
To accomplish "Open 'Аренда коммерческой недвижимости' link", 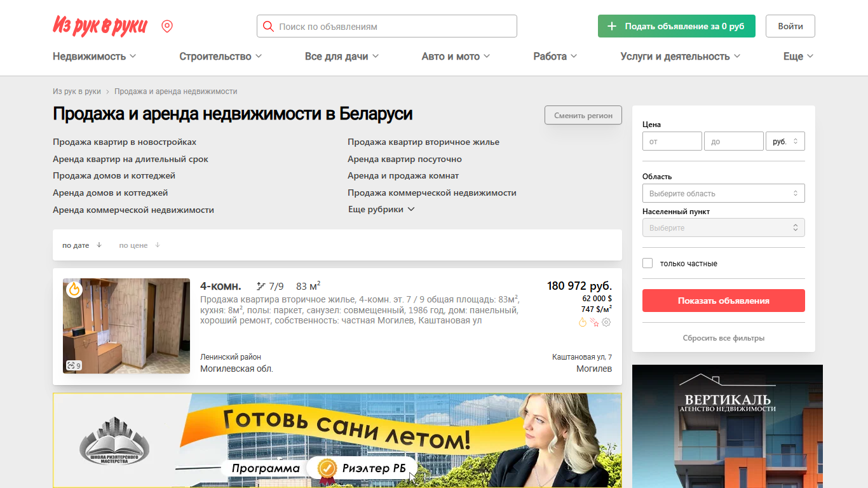I will [x=133, y=210].
